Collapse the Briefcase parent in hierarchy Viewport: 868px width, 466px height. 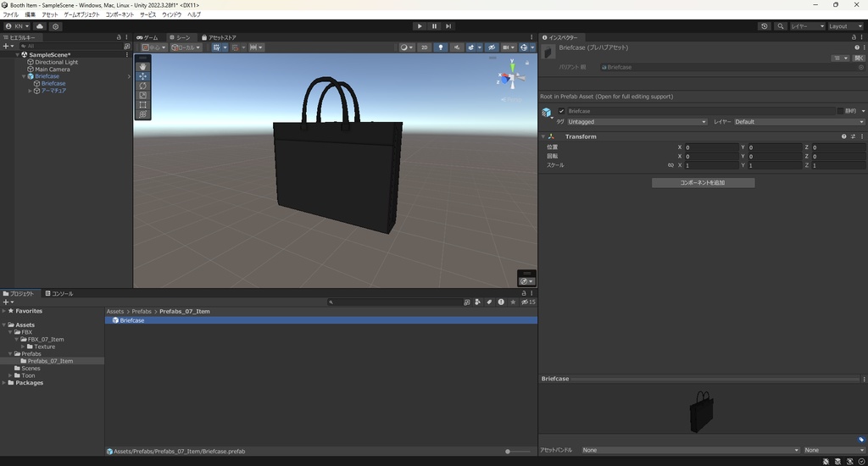point(24,76)
